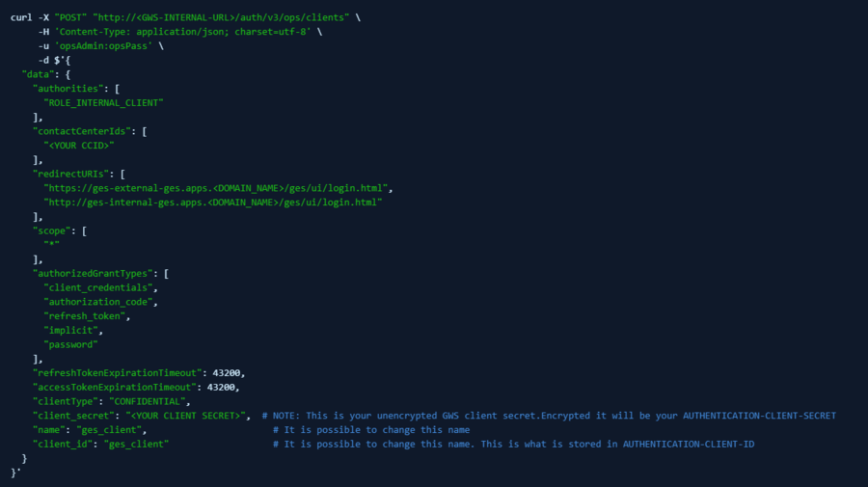Click the "scope" key
Viewport: 868px width, 487px height.
click(52, 230)
